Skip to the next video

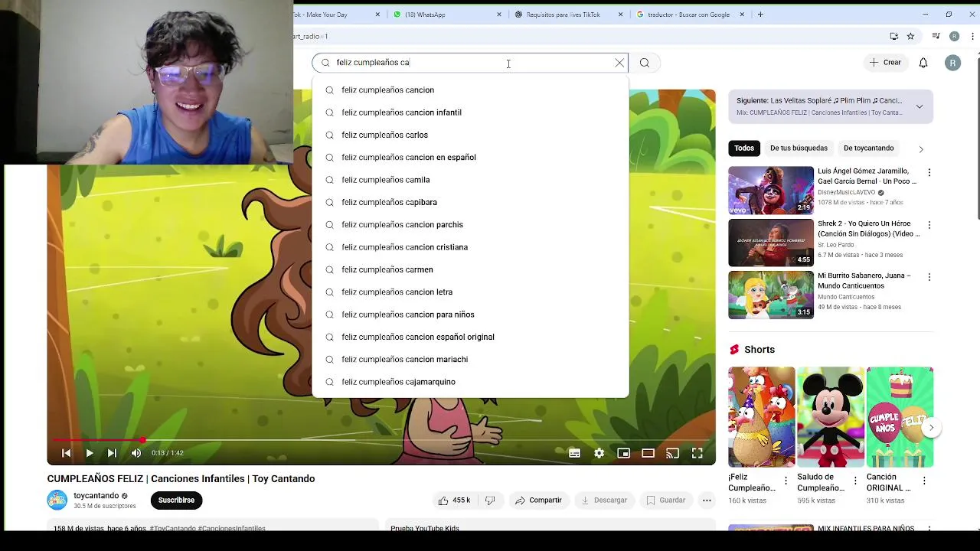click(x=112, y=453)
